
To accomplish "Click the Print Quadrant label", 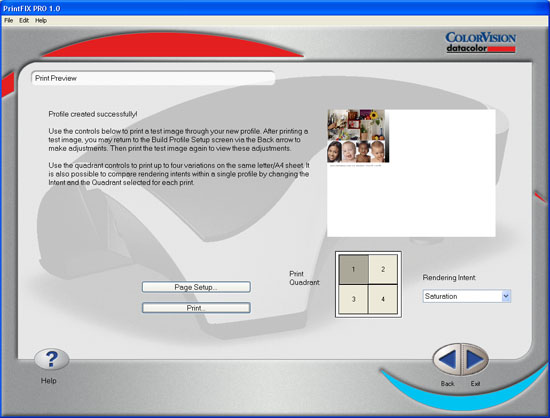I will coord(304,278).
